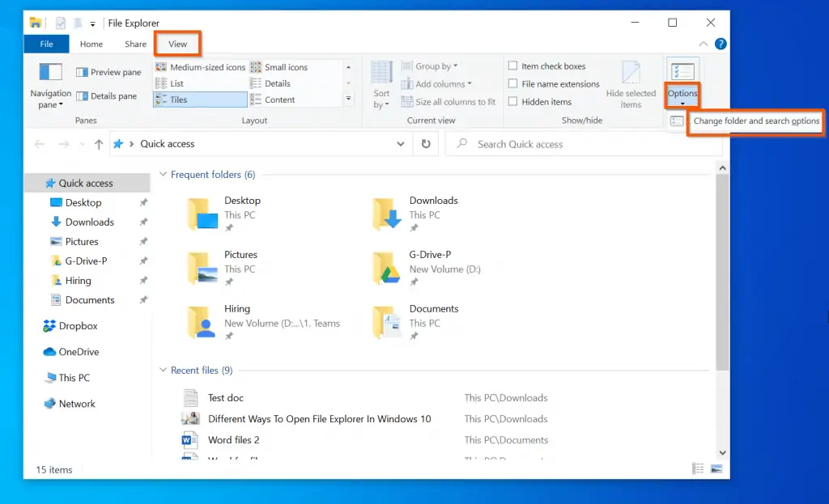Select Downloads in the sidebar
829x504 pixels.
tap(89, 222)
